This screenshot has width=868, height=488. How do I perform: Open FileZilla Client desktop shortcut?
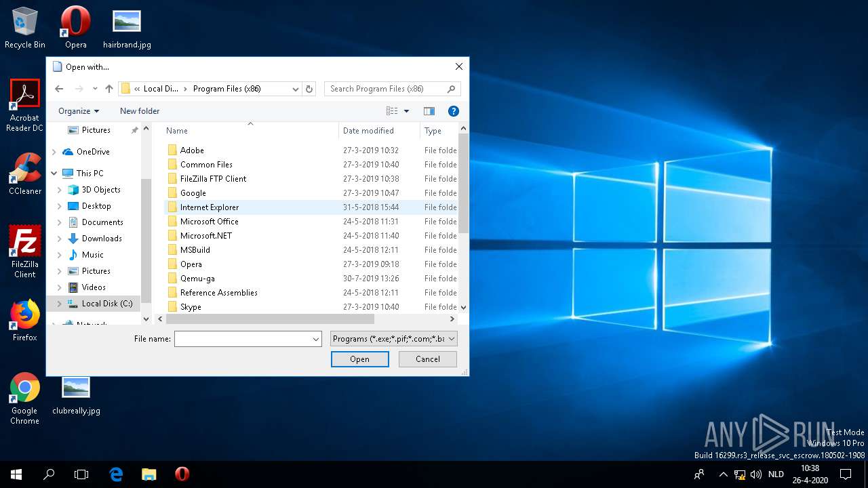click(x=25, y=251)
